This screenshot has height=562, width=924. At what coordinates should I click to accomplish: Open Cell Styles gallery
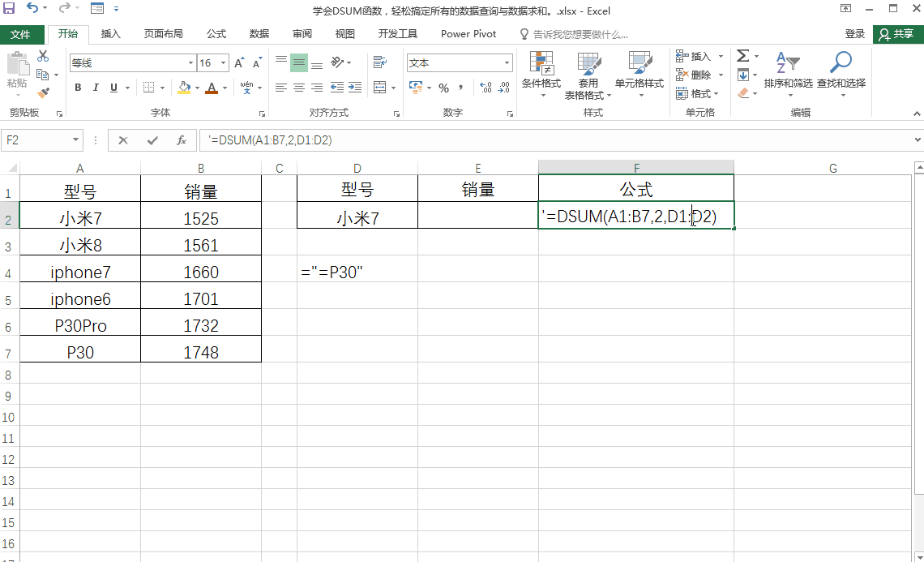pos(640,74)
